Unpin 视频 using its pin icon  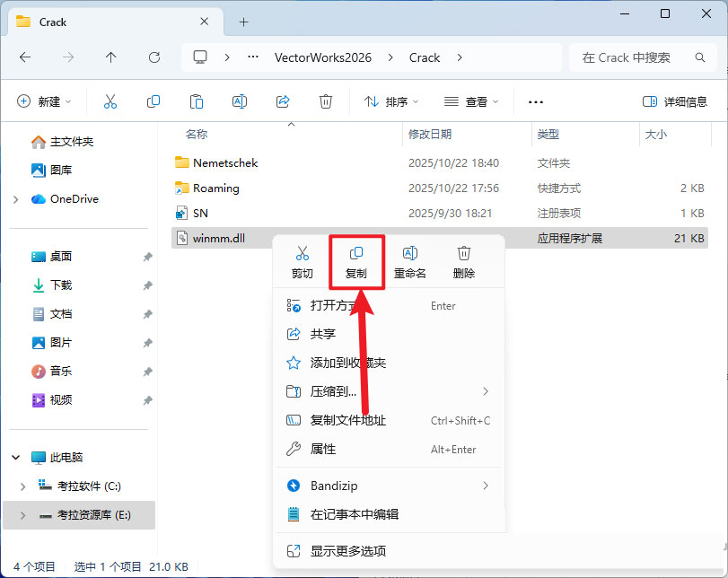pyautogui.click(x=147, y=400)
